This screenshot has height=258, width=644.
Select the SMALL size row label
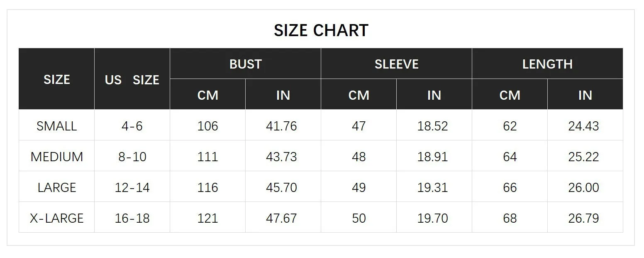57,125
